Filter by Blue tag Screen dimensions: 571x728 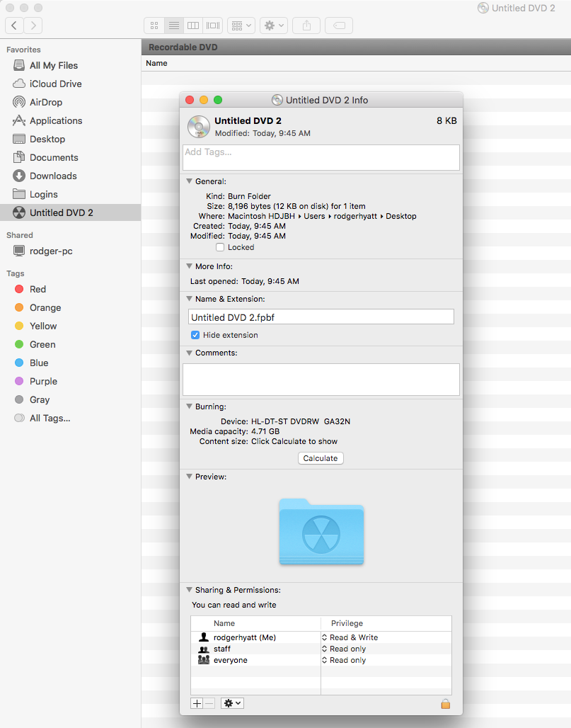pos(71,363)
